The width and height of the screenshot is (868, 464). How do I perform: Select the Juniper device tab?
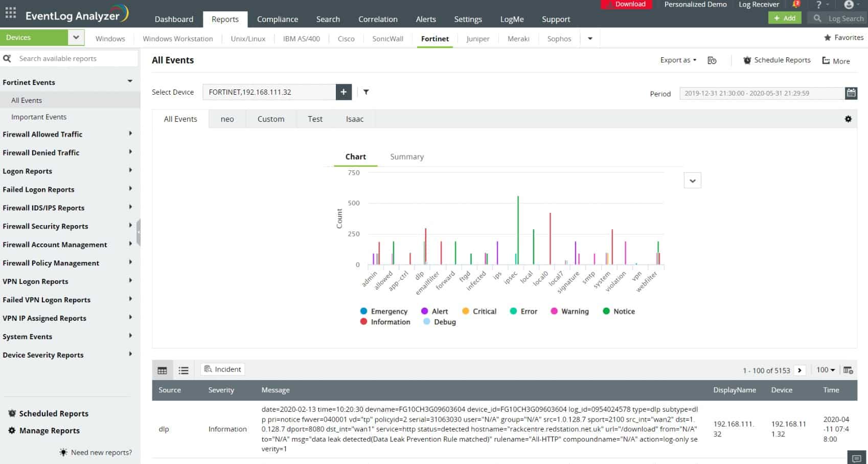pos(478,38)
